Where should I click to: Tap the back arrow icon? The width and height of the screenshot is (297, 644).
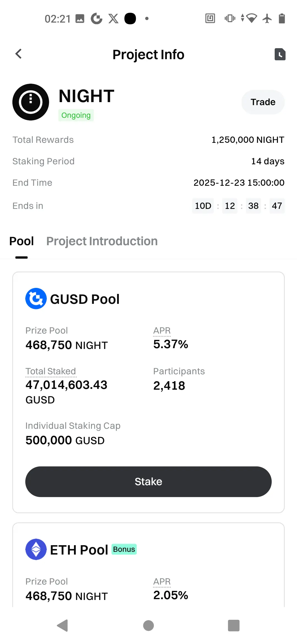(x=18, y=54)
